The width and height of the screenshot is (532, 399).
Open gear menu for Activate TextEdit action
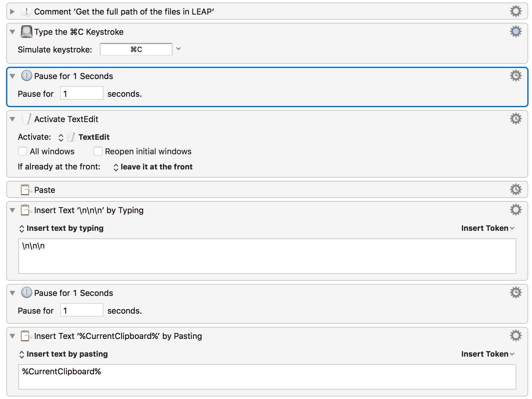coord(516,119)
